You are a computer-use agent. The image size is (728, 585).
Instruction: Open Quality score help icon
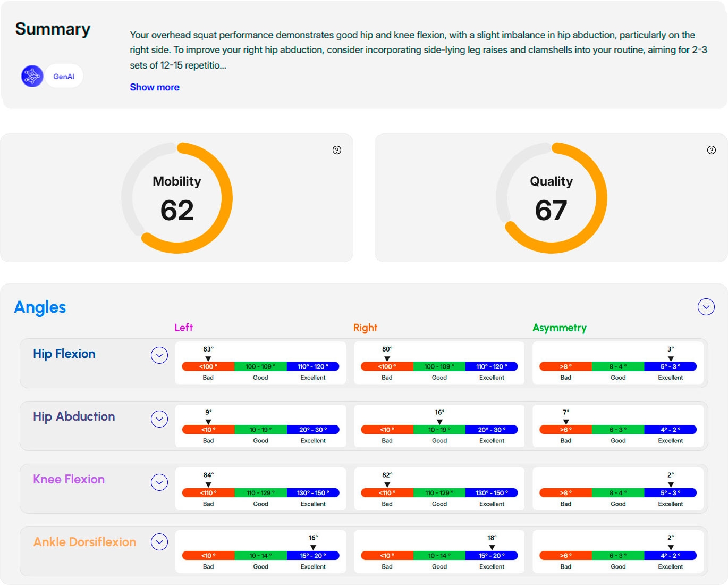712,150
